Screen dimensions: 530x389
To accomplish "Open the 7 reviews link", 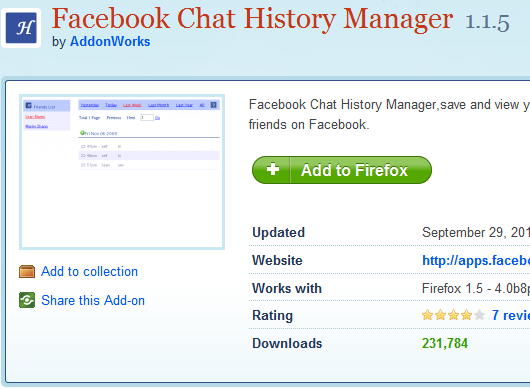I will coord(511,315).
